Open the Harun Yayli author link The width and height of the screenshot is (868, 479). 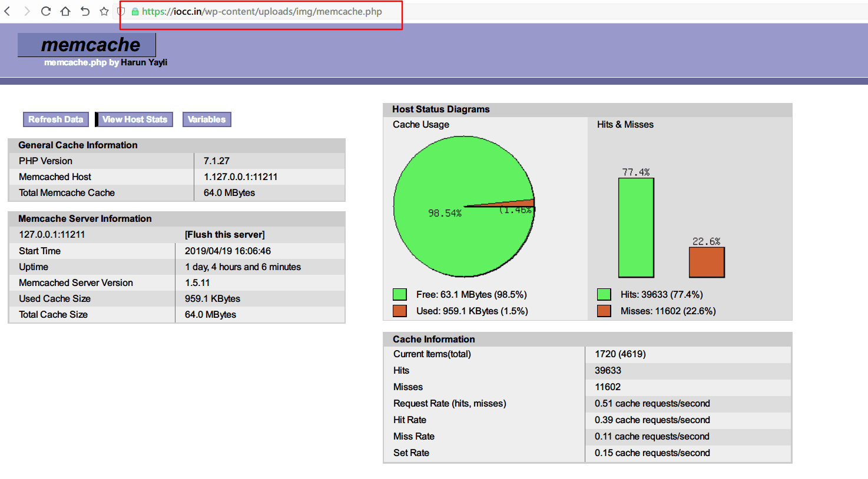[144, 62]
